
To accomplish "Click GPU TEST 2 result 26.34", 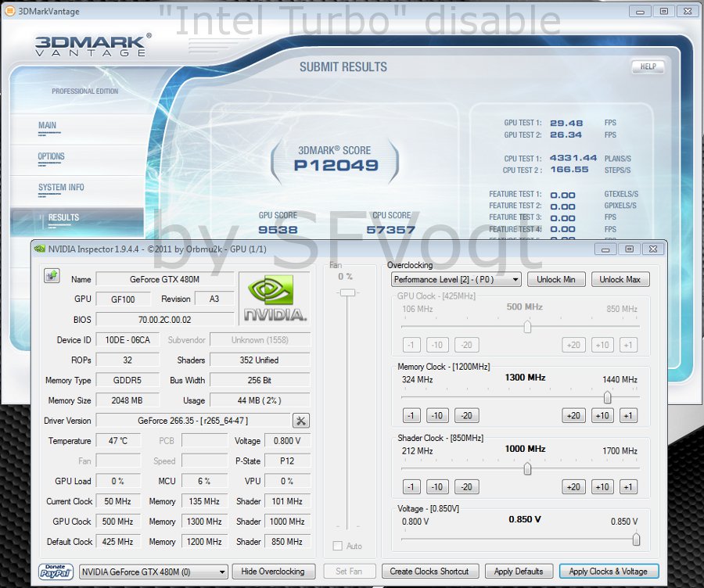I will pos(566,134).
